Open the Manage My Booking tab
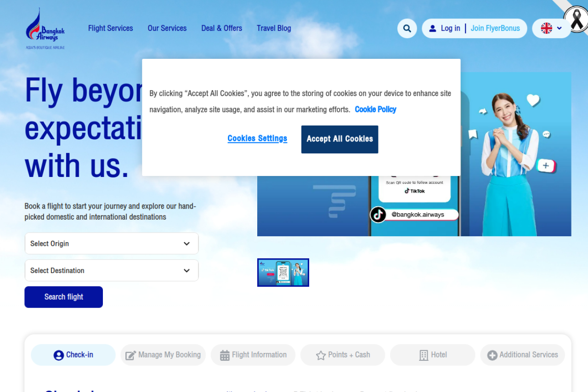 click(163, 355)
